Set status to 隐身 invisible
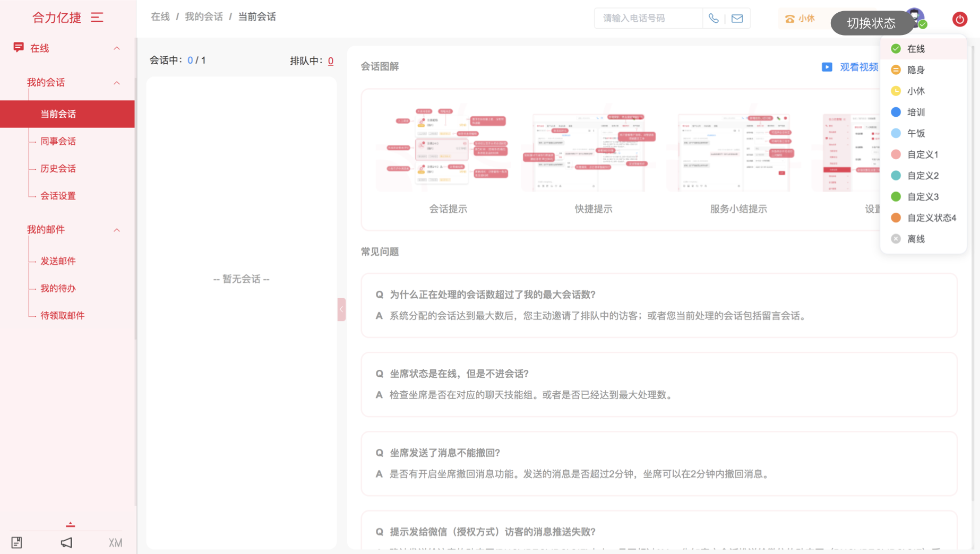This screenshot has width=980, height=554. pos(916,70)
